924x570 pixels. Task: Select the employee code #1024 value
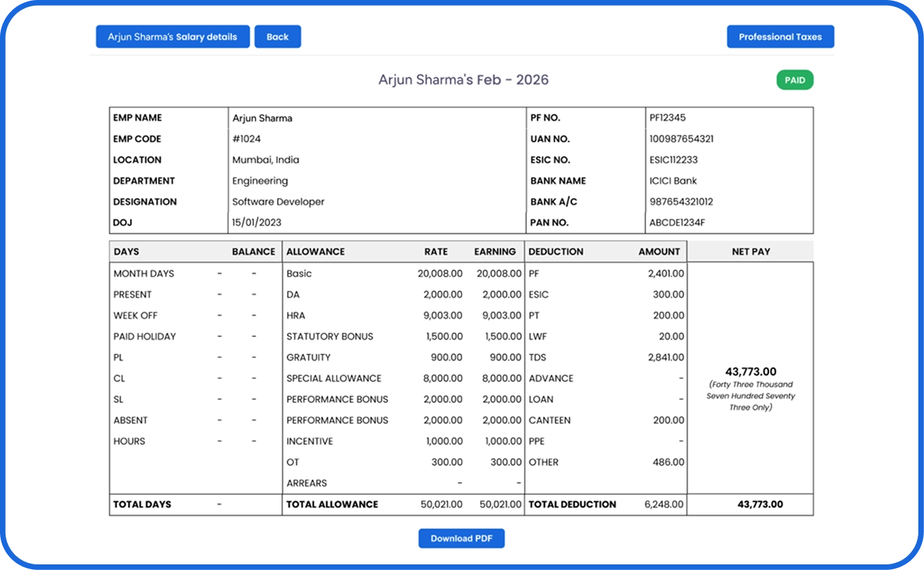coord(246,139)
